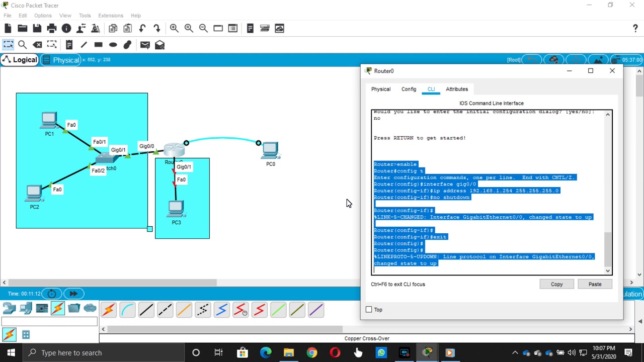644x362 pixels.
Task: Switch to the Logical workspace view
Action: click(20, 60)
